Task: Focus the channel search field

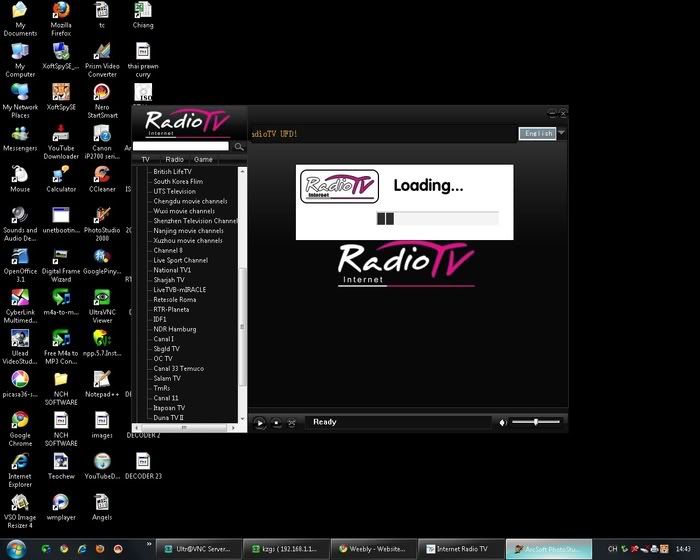Action: (181, 146)
